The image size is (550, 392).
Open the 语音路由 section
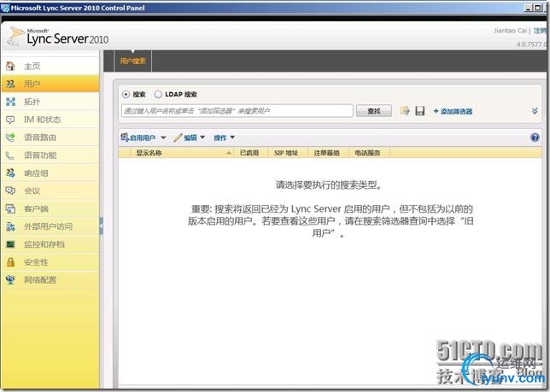tap(50, 137)
